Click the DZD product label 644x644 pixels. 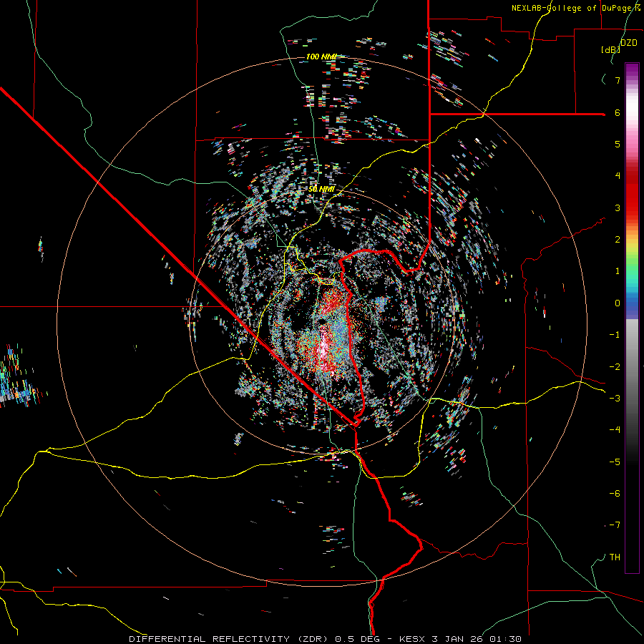[629, 43]
